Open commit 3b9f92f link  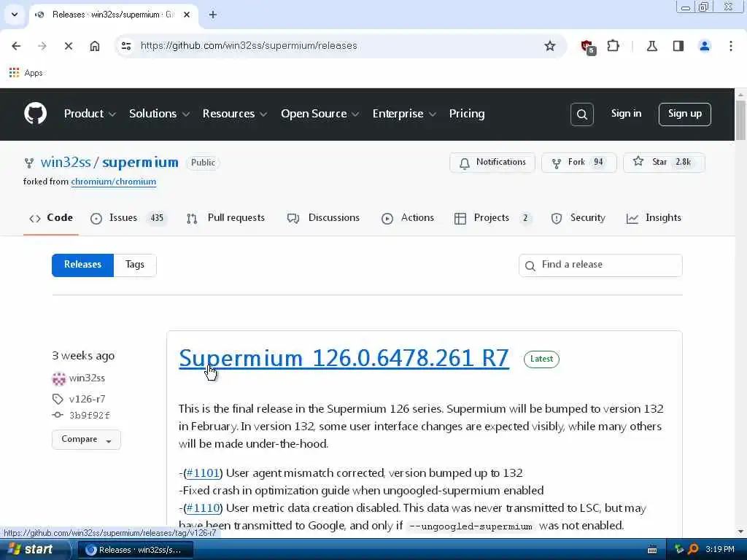[x=89, y=415]
